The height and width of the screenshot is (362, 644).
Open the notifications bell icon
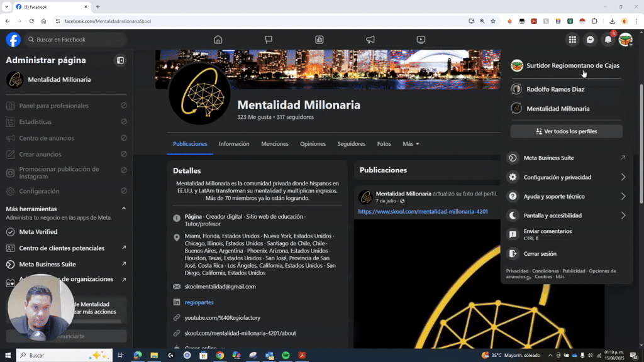(x=608, y=40)
